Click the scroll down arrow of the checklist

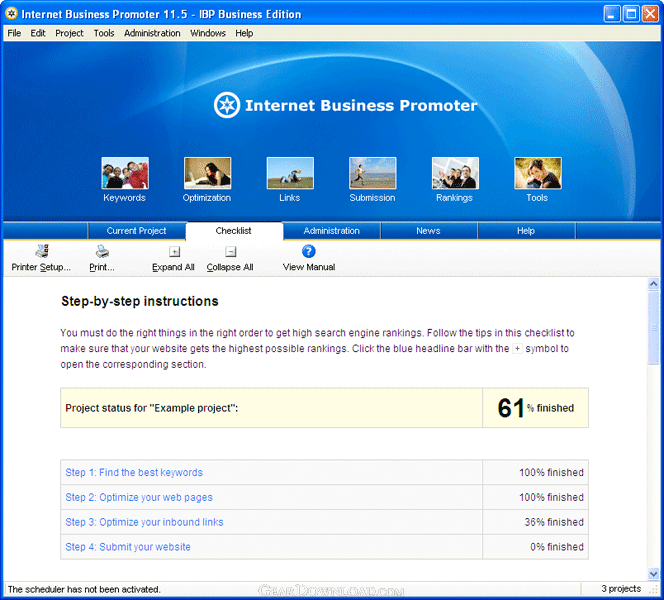pos(653,574)
